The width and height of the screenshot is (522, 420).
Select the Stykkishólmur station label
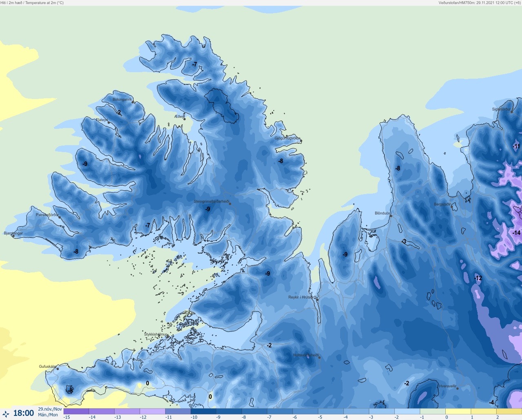tap(156, 334)
